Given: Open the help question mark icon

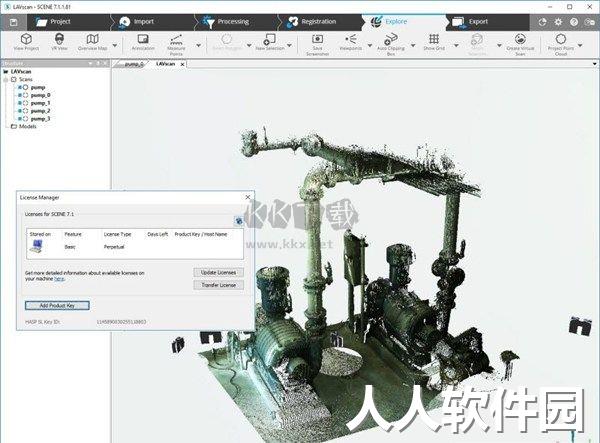Looking at the screenshot, I should pos(574,22).
